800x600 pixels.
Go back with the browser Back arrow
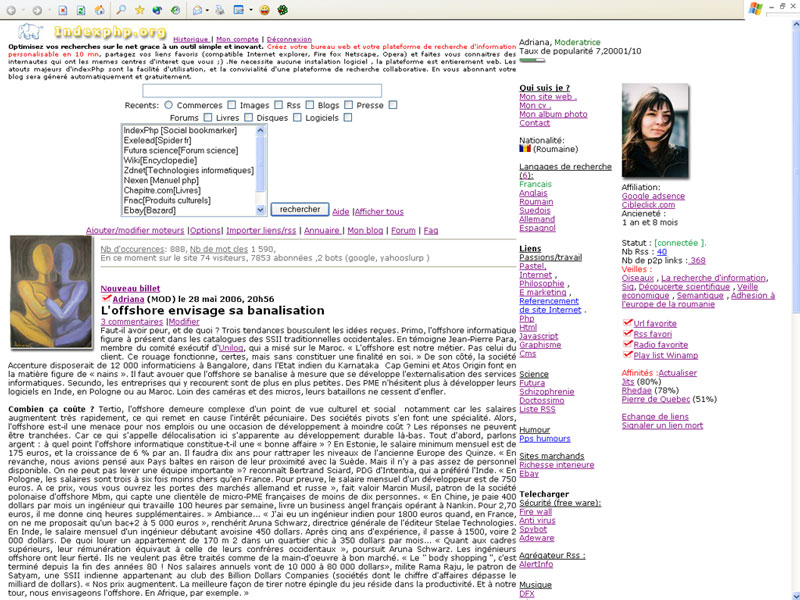pos(11,10)
